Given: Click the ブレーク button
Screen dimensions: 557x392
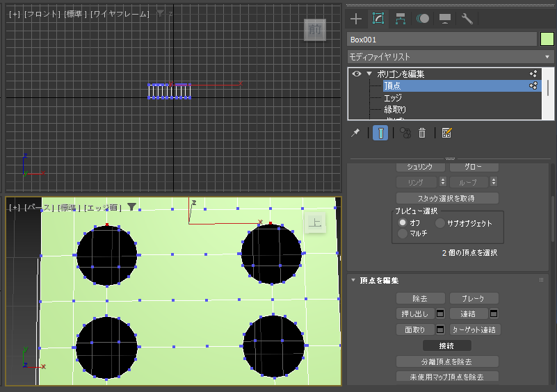Looking at the screenshot, I should 474,298.
